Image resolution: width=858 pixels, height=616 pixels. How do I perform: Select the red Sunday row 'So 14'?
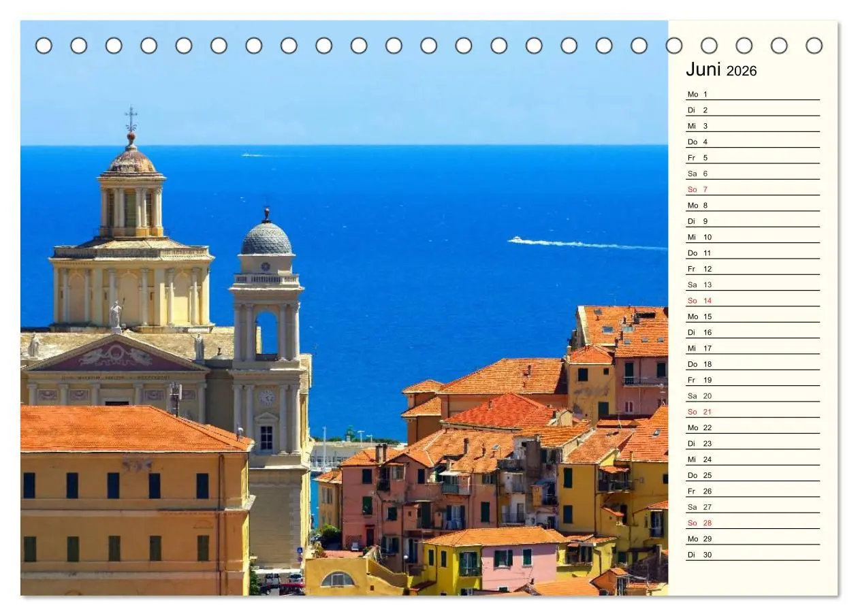[x=752, y=300]
